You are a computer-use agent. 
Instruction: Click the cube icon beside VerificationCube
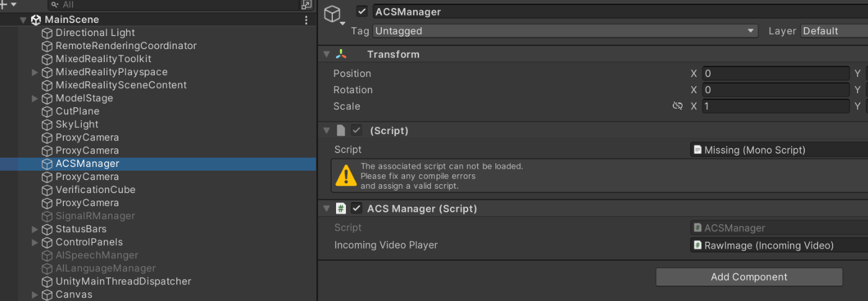[47, 190]
